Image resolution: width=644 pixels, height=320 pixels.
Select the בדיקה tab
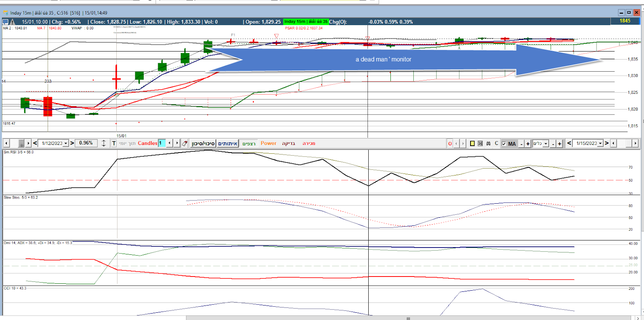[288, 143]
